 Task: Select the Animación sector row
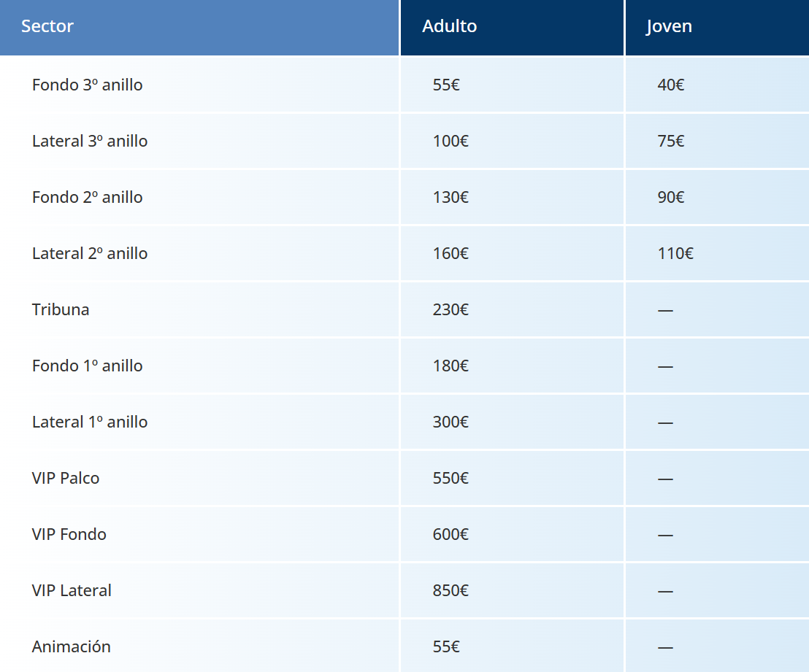[404, 646]
